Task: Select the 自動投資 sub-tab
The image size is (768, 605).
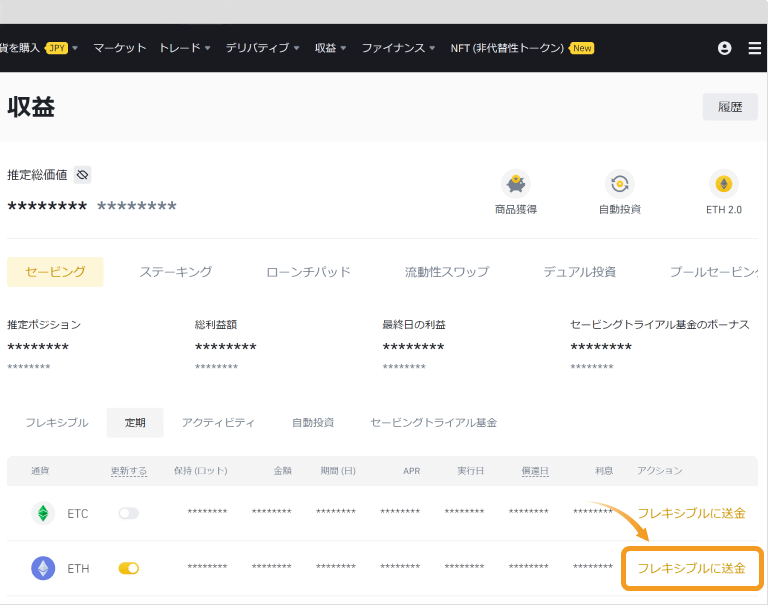Action: pyautogui.click(x=313, y=423)
